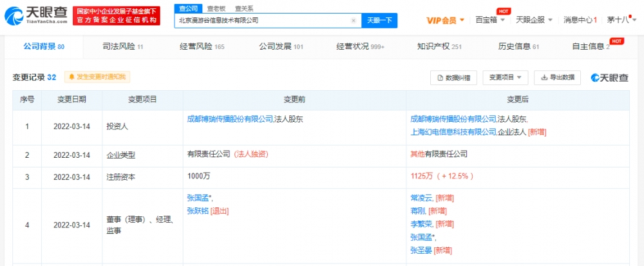Screen dimensions: 644x266
Task: Click the 1125万 registered capital value
Action: [x=422, y=176]
